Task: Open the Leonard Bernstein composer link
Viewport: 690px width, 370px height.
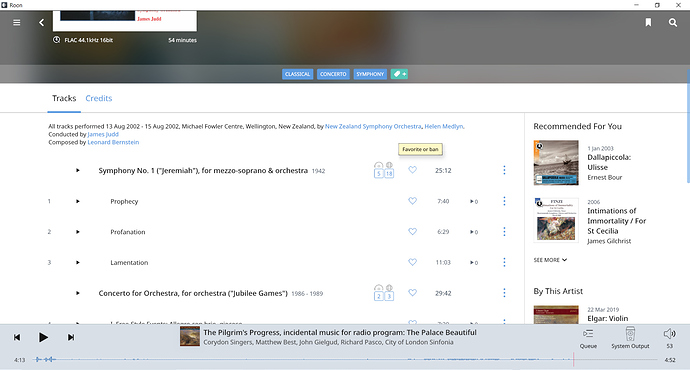Action: pos(113,142)
